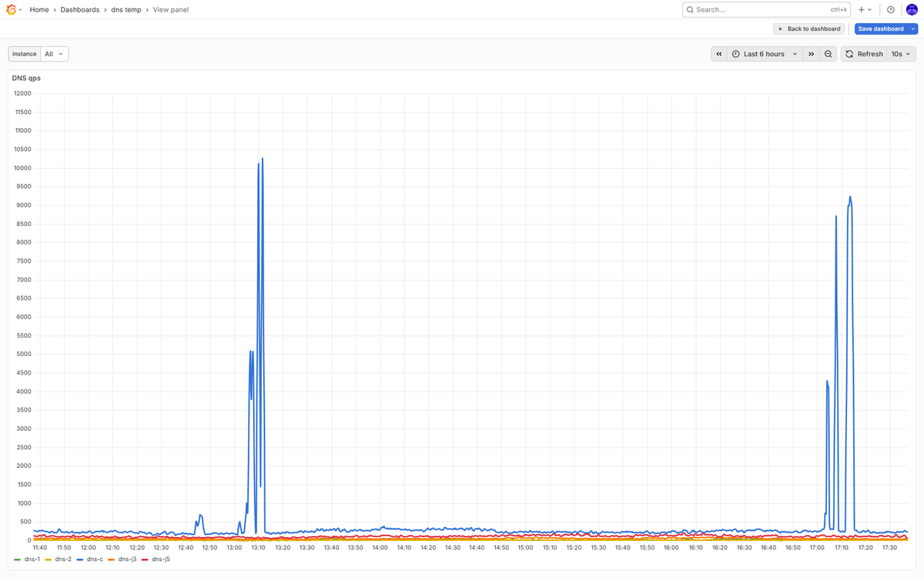This screenshot has height=578, width=924.
Task: Click the 17:10 time axis label
Action: [841, 547]
